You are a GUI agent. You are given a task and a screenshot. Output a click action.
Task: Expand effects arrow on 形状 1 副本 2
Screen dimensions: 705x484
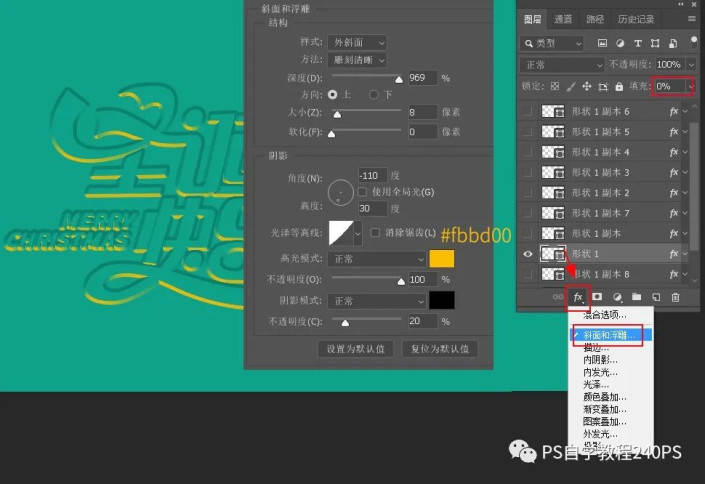point(685,193)
